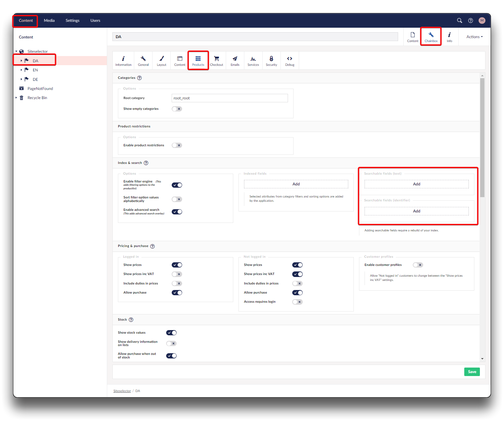Expand the EN language tree node
504x421 pixels.
[x=22, y=70]
